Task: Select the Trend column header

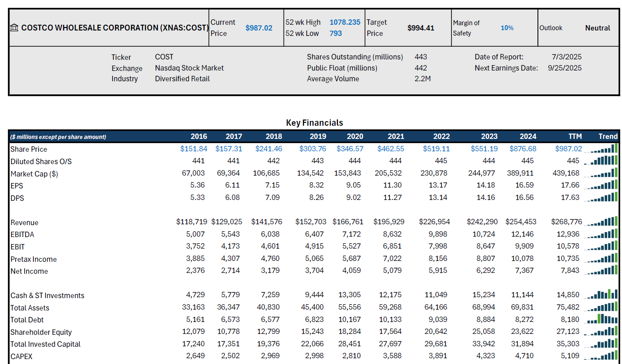Action: coord(608,136)
